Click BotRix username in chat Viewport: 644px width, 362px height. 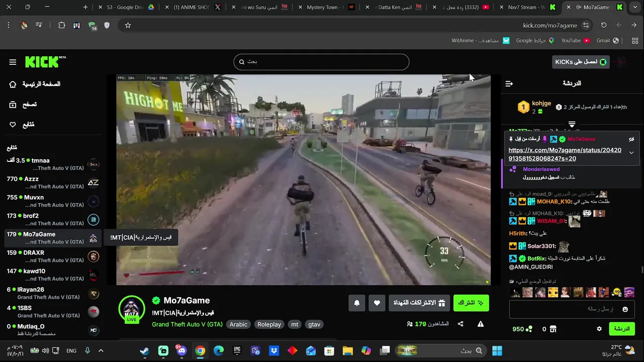point(537,258)
